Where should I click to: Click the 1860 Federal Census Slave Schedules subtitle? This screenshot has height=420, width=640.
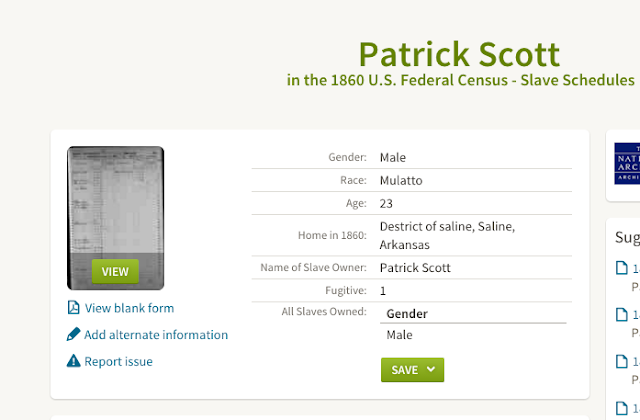tap(461, 80)
